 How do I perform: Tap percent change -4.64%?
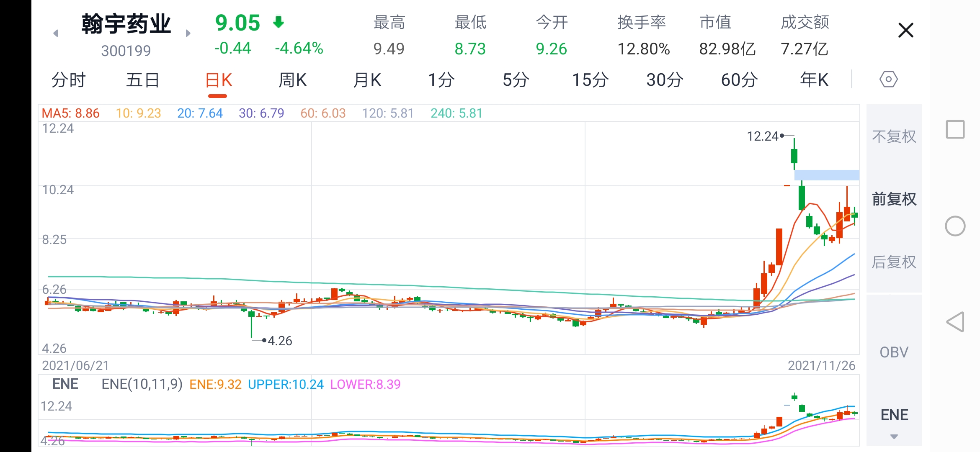pyautogui.click(x=299, y=49)
